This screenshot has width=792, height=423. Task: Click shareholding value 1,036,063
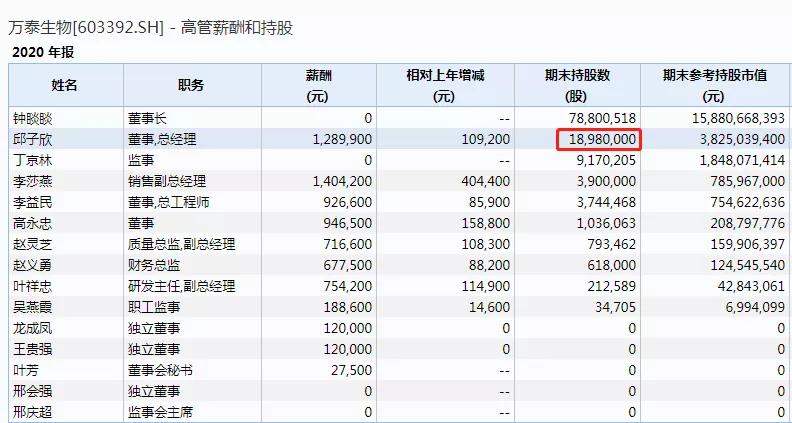tap(606, 223)
